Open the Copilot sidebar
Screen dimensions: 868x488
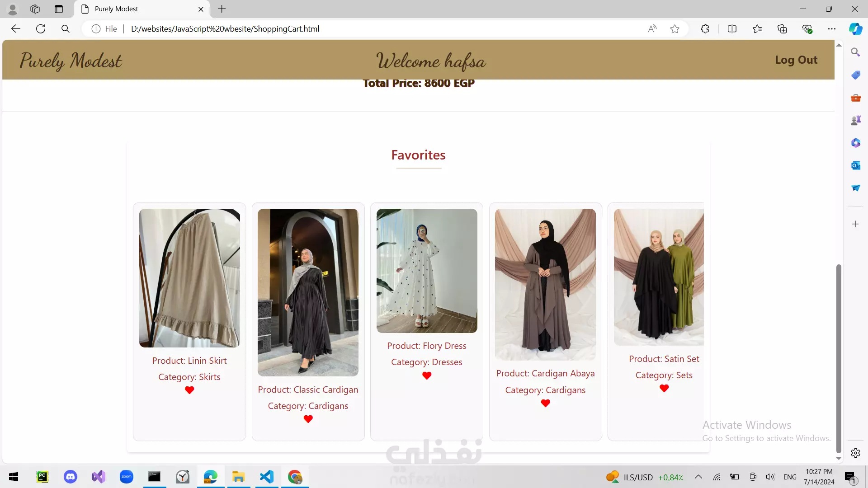855,29
